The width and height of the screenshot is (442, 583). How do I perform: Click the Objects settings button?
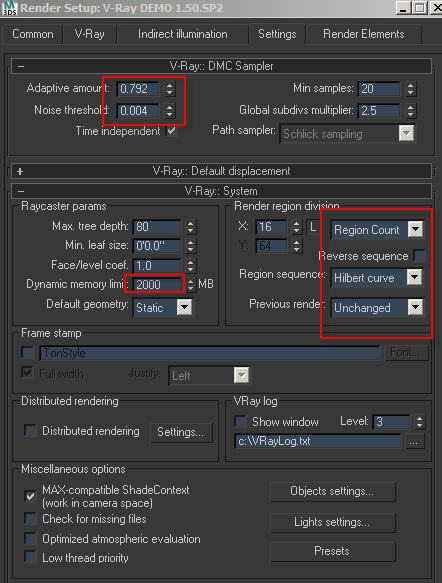point(332,491)
